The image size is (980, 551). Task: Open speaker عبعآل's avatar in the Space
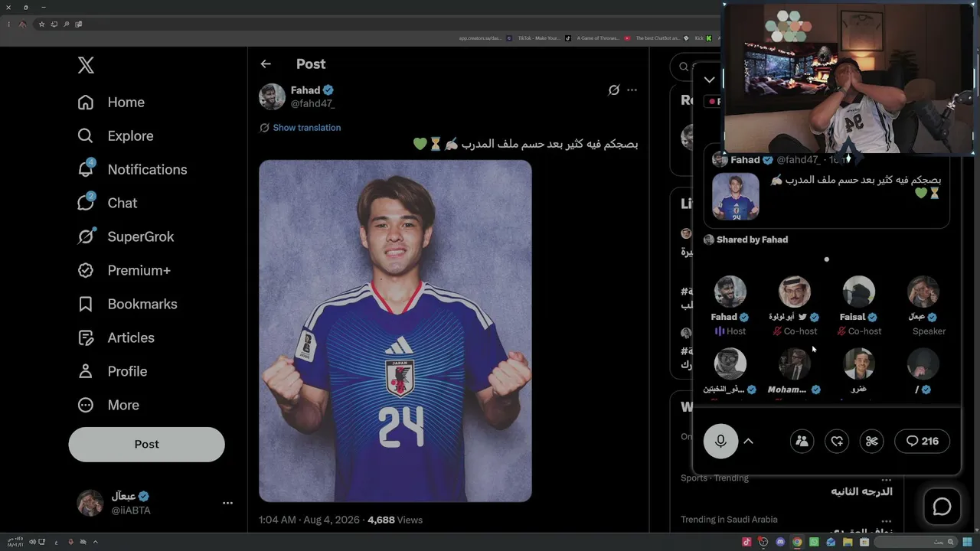(x=923, y=292)
